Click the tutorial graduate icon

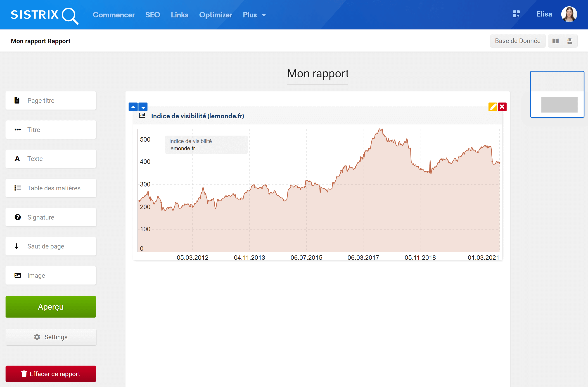point(570,41)
